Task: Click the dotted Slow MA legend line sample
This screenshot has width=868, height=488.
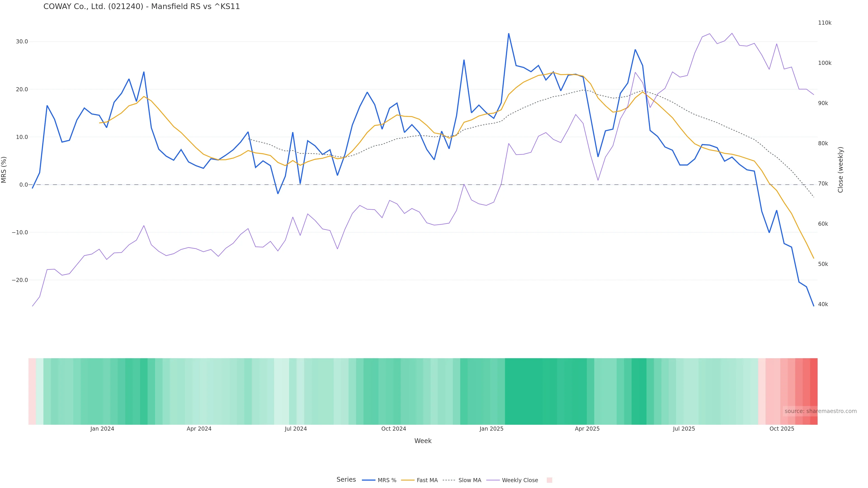Action: coord(449,480)
